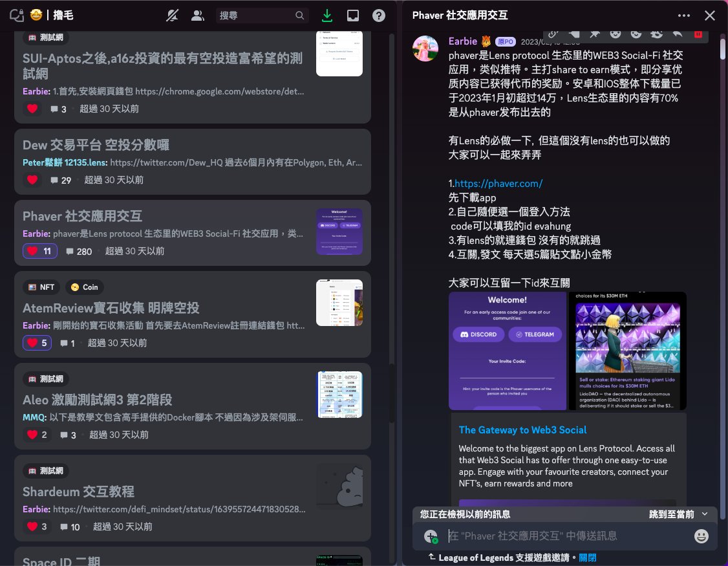The image size is (728, 566).
Task: Open the emoji picker in the message box
Action: click(701, 536)
